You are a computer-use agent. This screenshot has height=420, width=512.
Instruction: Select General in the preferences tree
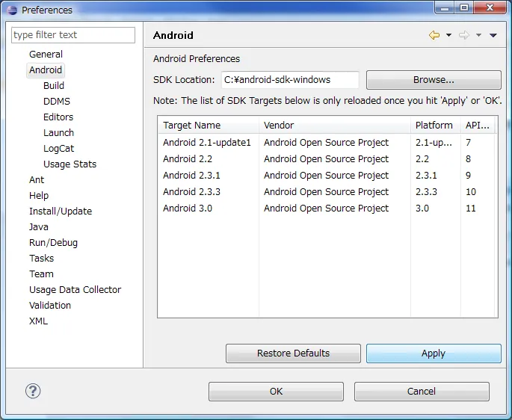[46, 55]
